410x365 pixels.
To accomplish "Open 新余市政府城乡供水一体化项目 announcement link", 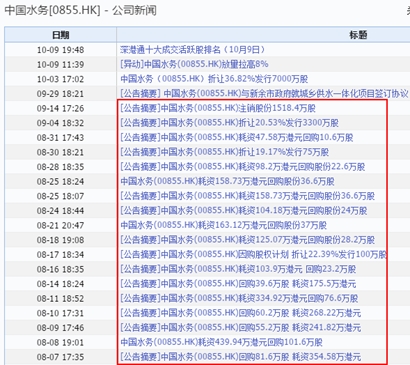I will click(264, 94).
